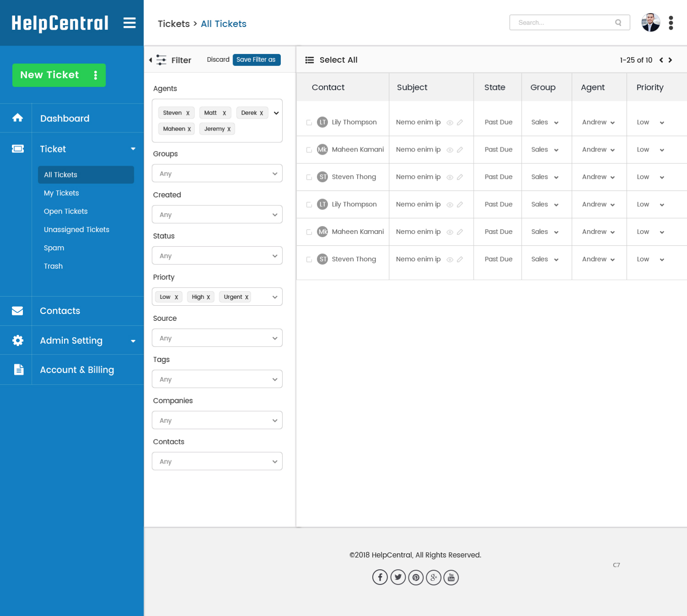Viewport: 687px width, 616px height.
Task: Check the first Lily Thompson ticket checkbox
Action: point(309,122)
